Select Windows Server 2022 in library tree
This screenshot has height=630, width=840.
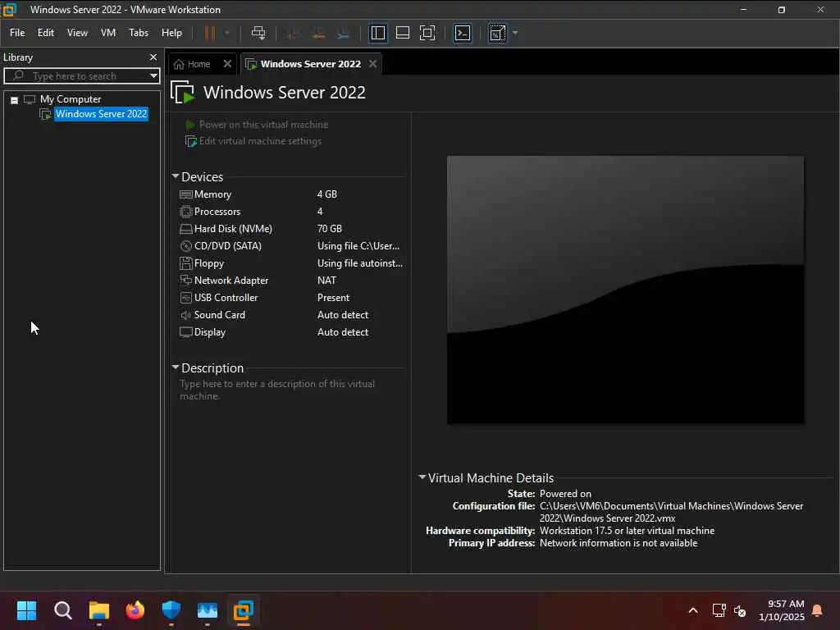click(101, 114)
